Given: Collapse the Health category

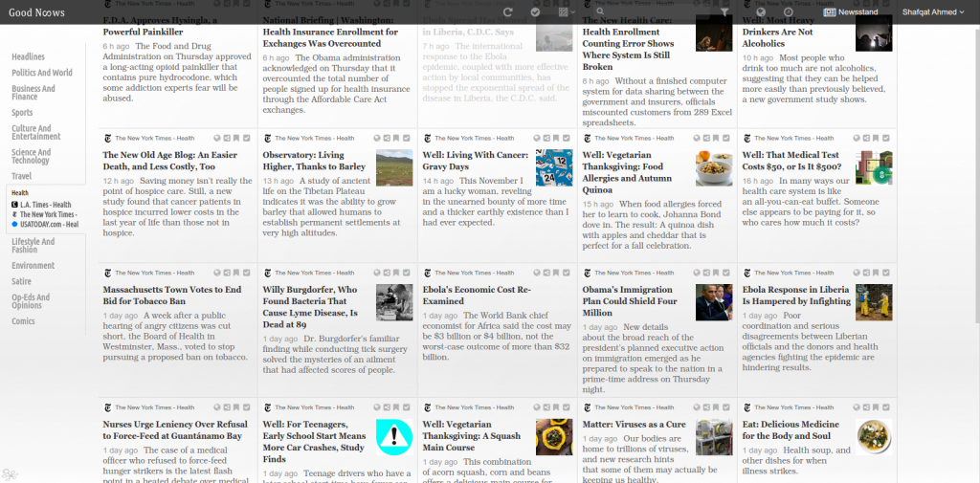Looking at the screenshot, I should (x=20, y=193).
